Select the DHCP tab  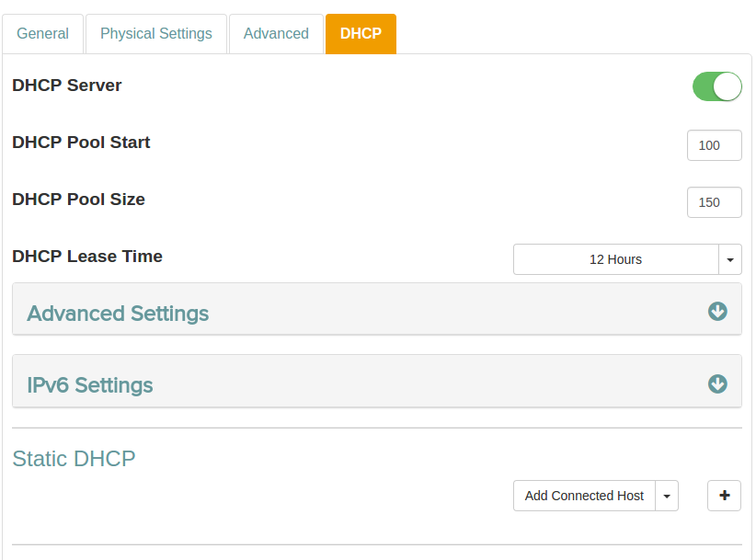[361, 34]
